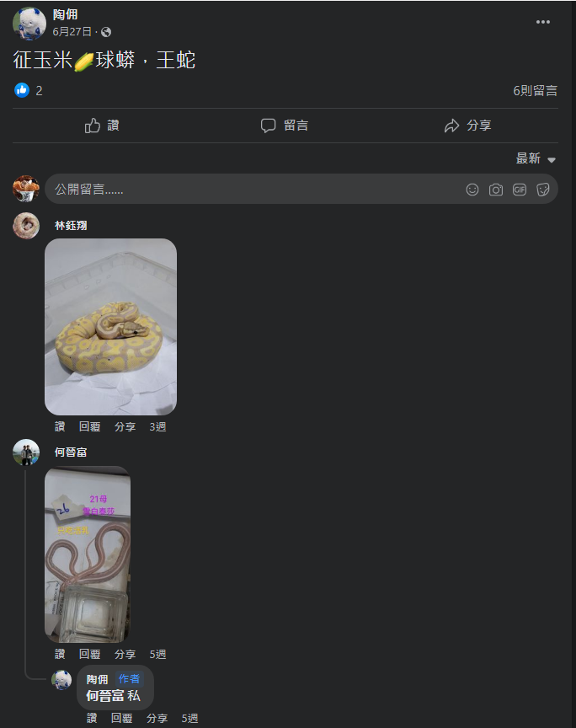Open 陶佣's profile picture at post top
Viewport: 576px width, 728px height.
[29, 24]
